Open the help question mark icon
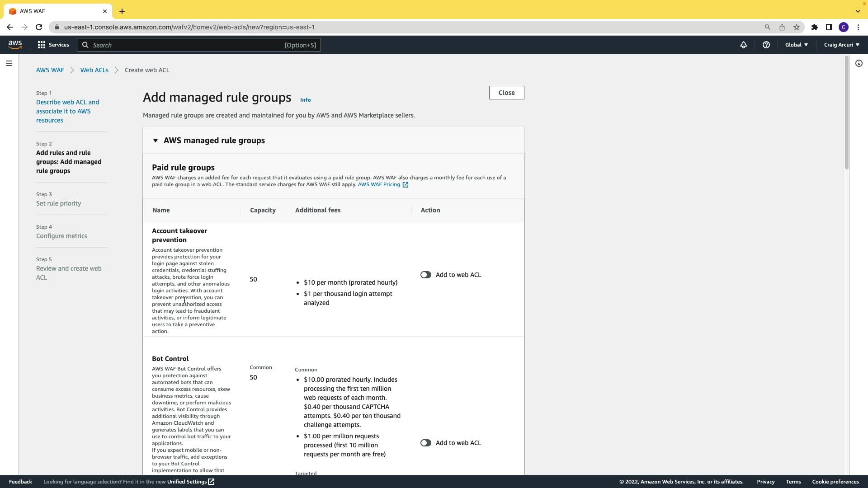Screen dimensions: 868x488 (766, 45)
